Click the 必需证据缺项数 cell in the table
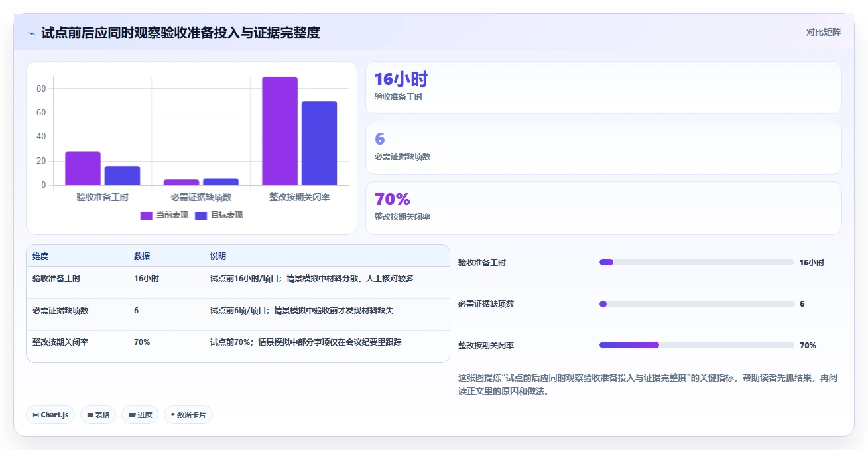 pyautogui.click(x=60, y=311)
